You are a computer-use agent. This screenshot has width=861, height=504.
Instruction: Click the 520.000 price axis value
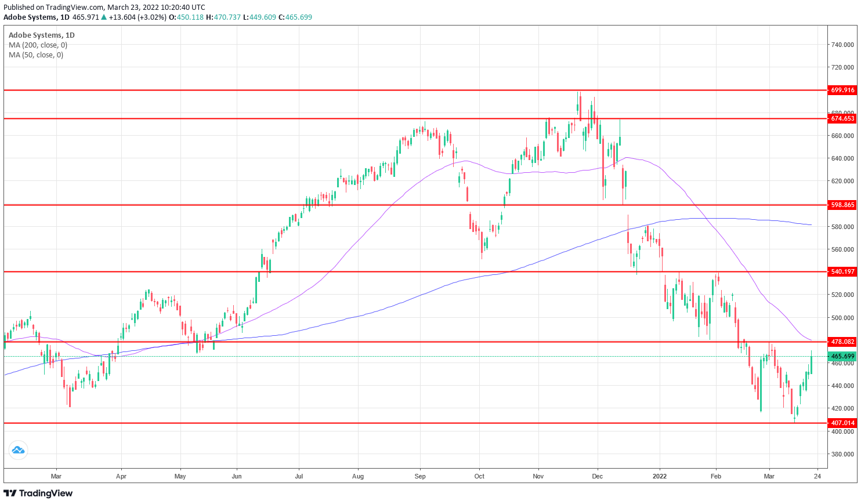tap(842, 295)
